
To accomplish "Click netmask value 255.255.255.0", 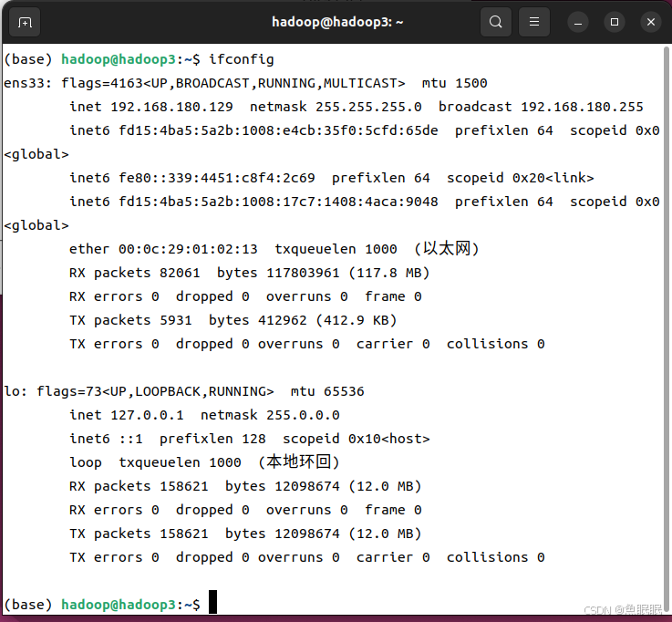I will click(x=368, y=107).
